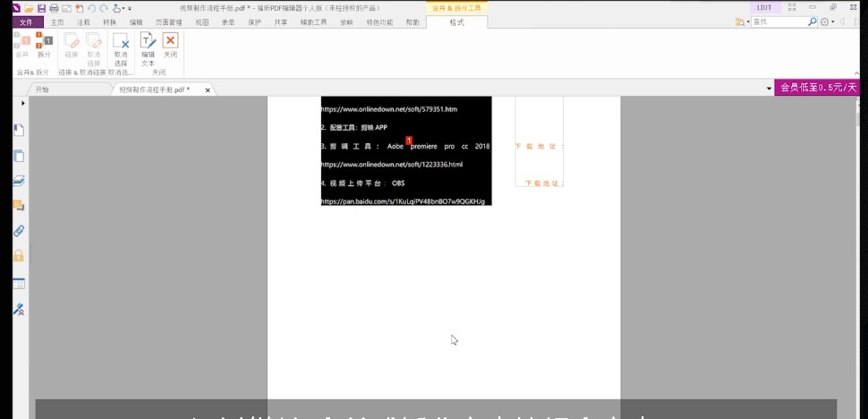Click the LIUT account button
Viewport: 868px width, 419px height.
764,7
